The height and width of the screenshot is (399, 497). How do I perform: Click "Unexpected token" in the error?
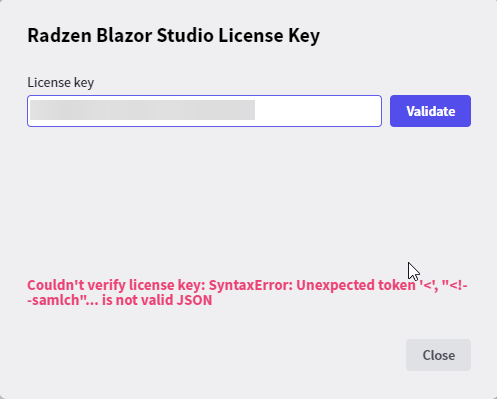(x=356, y=285)
